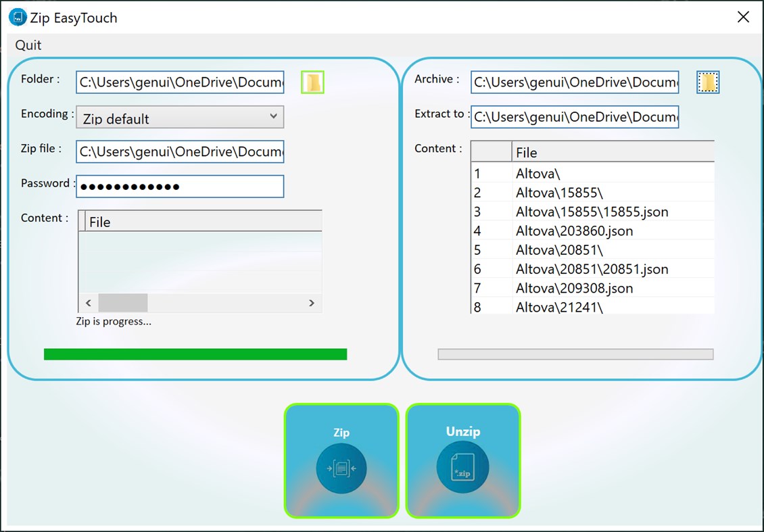This screenshot has width=764, height=532.
Task: Select the Zip compress document icon
Action: pyautogui.click(x=341, y=467)
